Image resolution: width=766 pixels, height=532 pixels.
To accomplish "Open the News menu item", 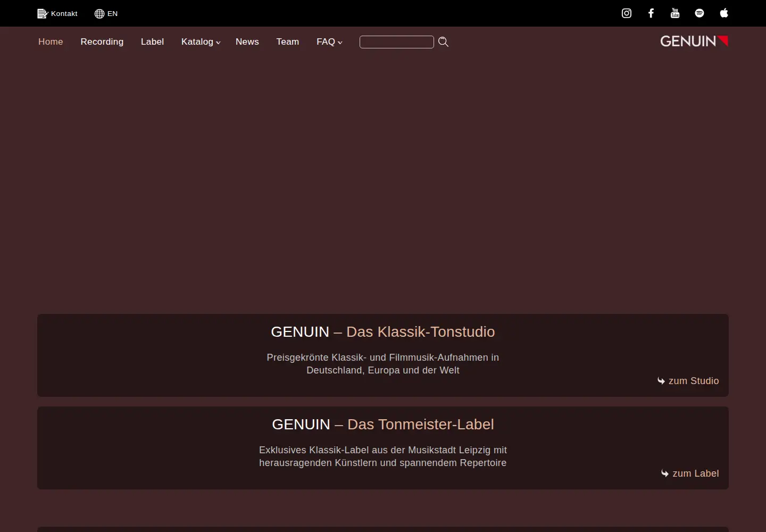I will tap(247, 42).
